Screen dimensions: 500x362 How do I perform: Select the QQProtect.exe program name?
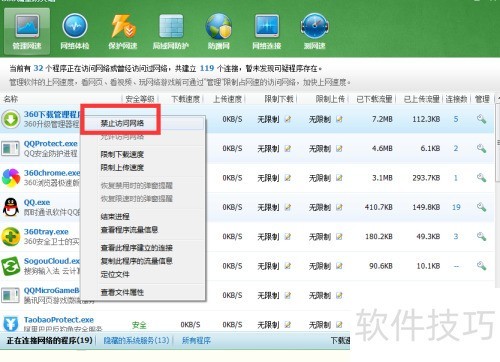pos(51,144)
